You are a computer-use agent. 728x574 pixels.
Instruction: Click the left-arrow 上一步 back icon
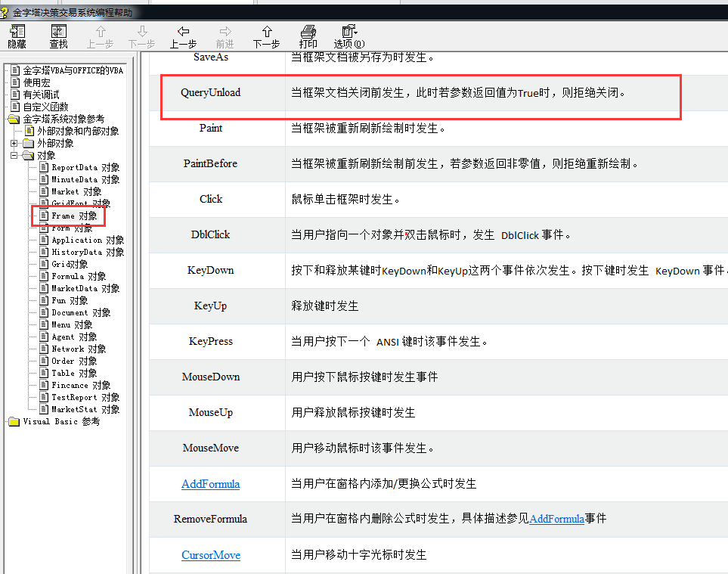(x=183, y=31)
